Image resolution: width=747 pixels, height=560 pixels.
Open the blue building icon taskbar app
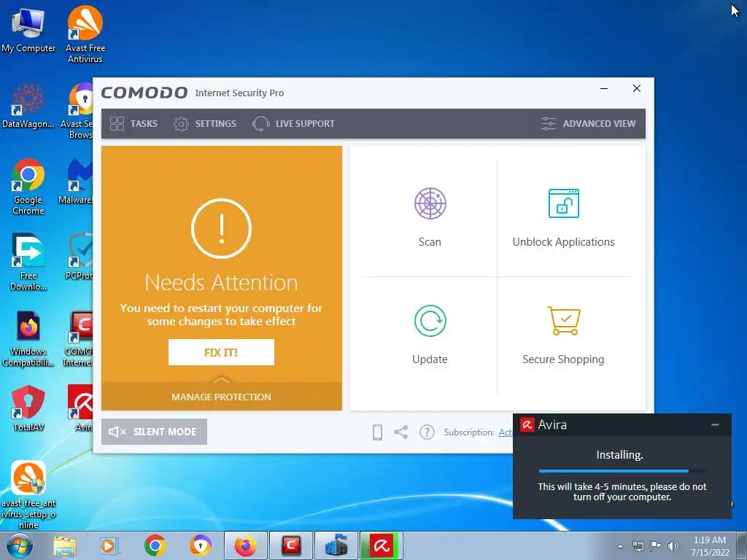[x=336, y=545]
